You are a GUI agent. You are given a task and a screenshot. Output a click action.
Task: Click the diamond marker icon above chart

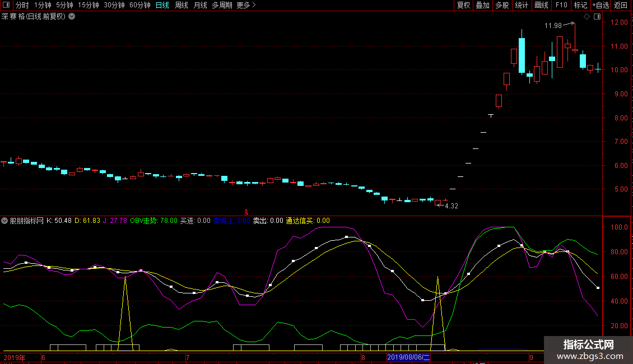(x=587, y=17)
